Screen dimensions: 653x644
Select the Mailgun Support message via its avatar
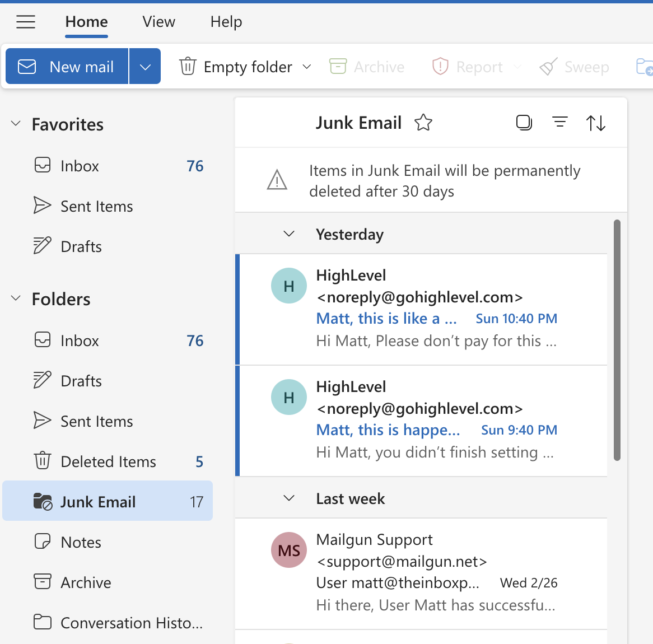coord(288,550)
